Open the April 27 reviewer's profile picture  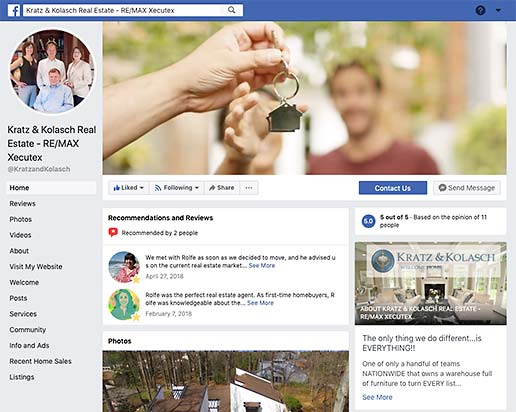124,267
